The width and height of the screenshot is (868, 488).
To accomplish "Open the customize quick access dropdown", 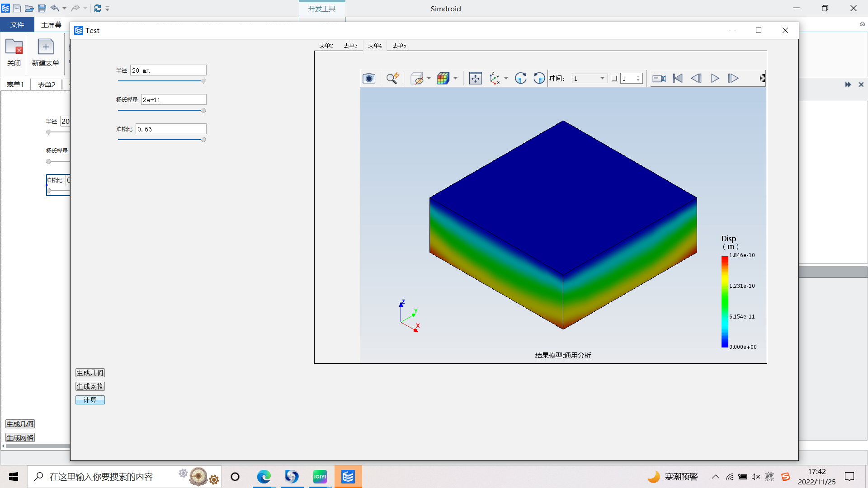I will coord(108,8).
